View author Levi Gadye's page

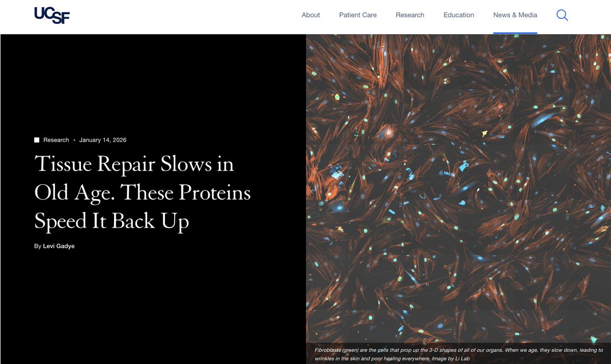(x=59, y=246)
